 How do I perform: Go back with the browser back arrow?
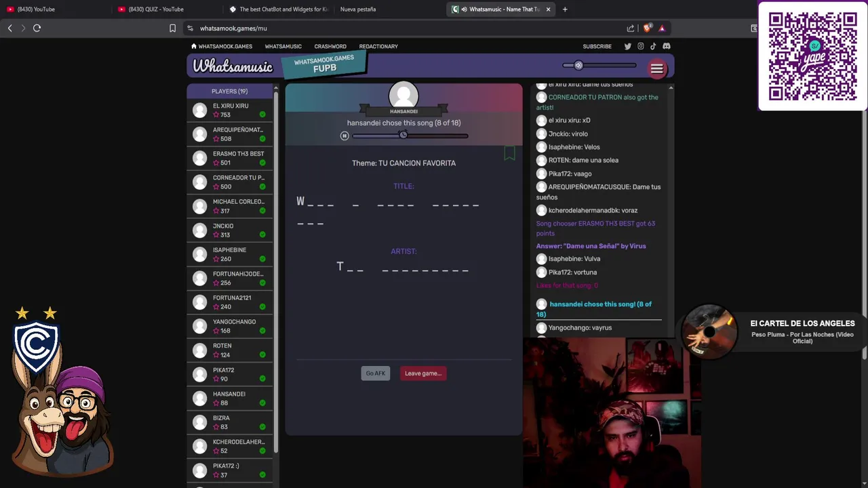coord(9,28)
